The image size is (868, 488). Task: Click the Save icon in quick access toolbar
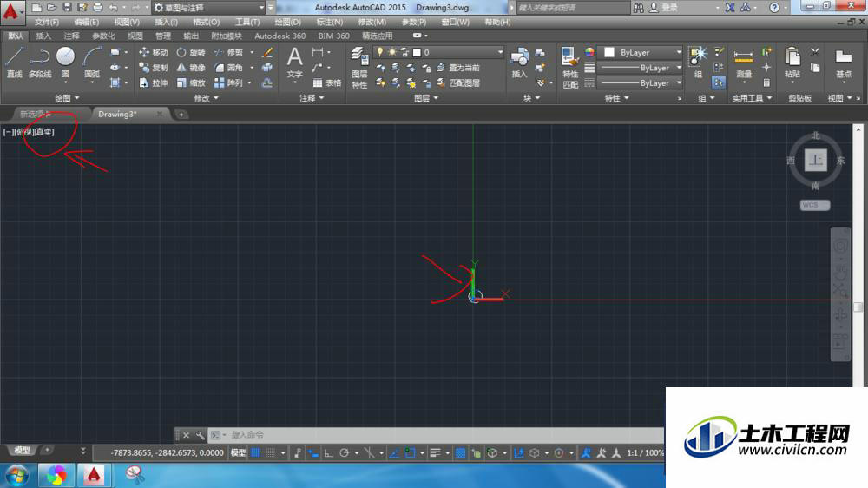coord(67,7)
